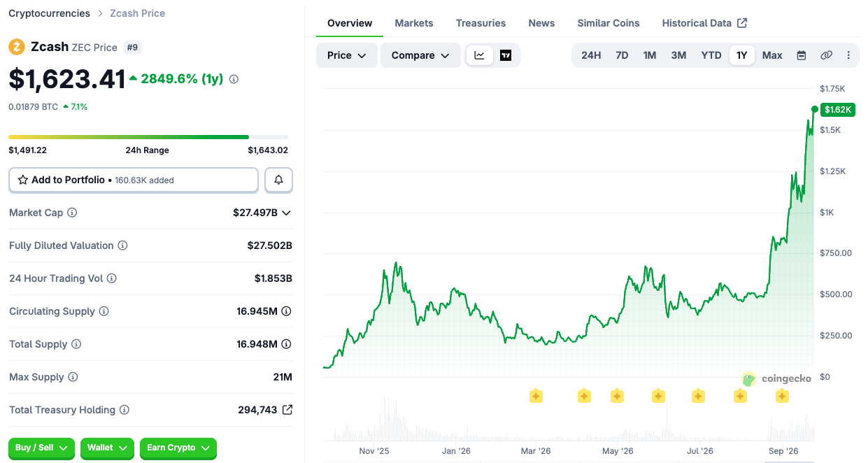Click the copy chart link icon
Viewport: 868px width, 463px height.
click(826, 55)
